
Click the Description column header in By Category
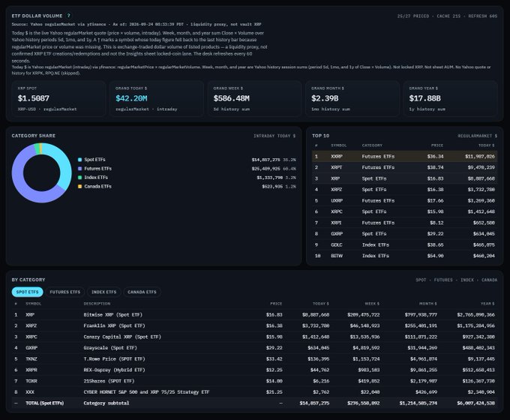[97, 304]
